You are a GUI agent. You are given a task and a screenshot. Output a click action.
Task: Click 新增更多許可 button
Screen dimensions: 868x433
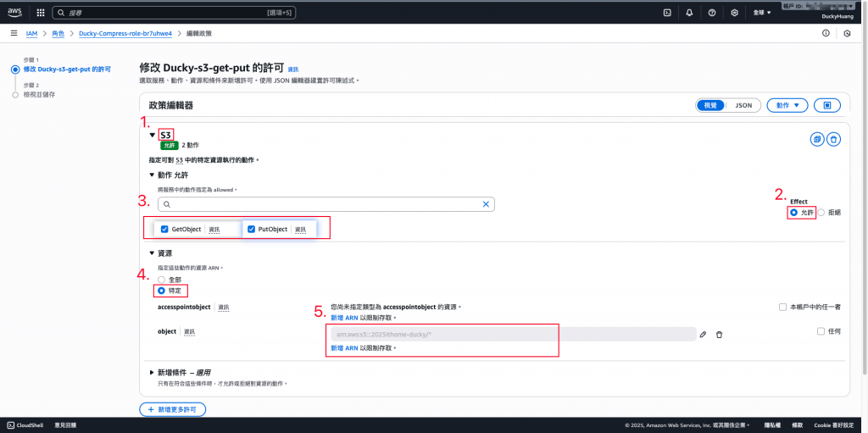tap(173, 410)
